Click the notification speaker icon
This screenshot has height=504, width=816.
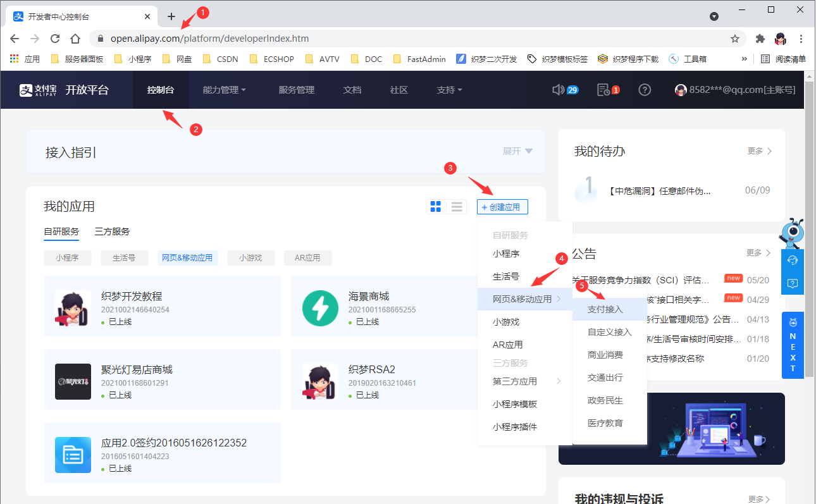(558, 90)
